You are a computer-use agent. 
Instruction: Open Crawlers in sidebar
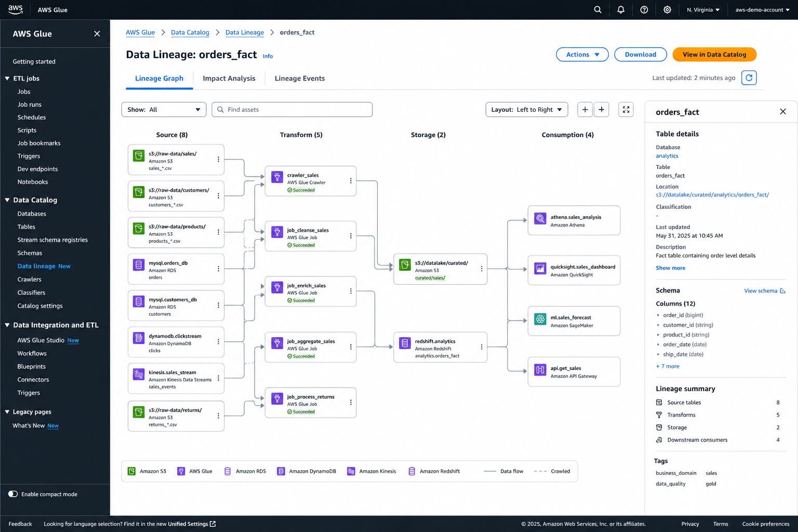[30, 280]
